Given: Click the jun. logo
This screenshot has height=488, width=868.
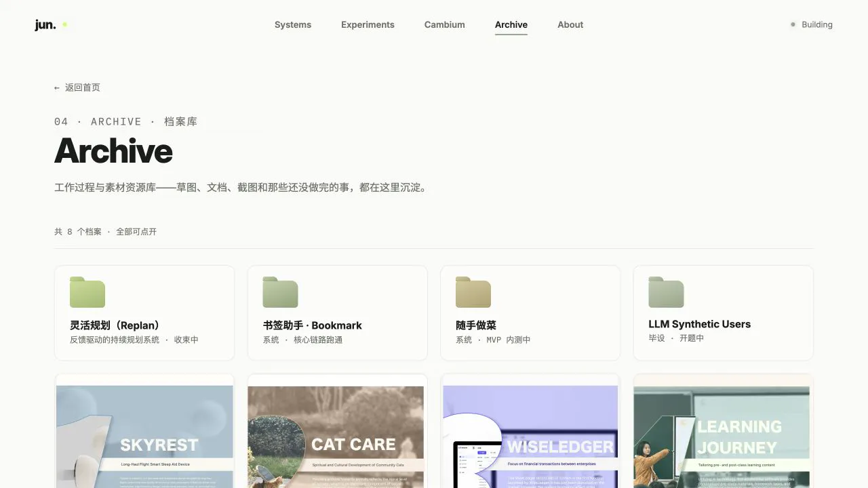Looking at the screenshot, I should click(45, 25).
